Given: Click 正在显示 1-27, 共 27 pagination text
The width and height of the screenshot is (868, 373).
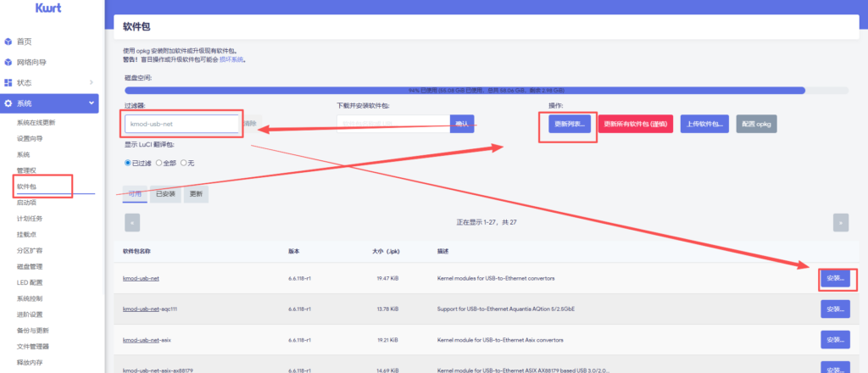Looking at the screenshot, I should point(487,222).
